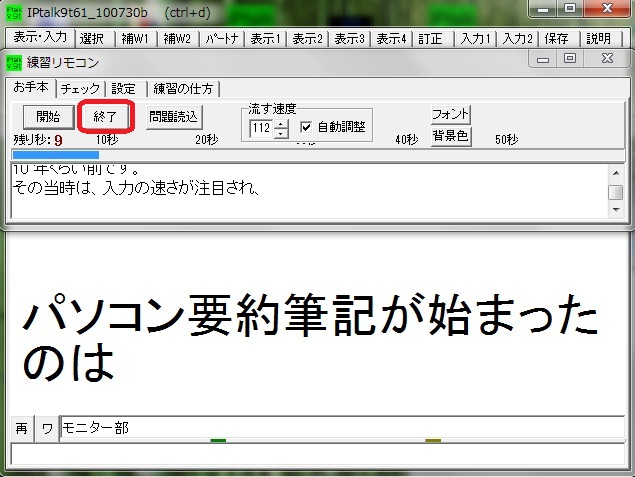Click the 流す速度 value field
This screenshot has width=635, height=477.
[x=262, y=128]
